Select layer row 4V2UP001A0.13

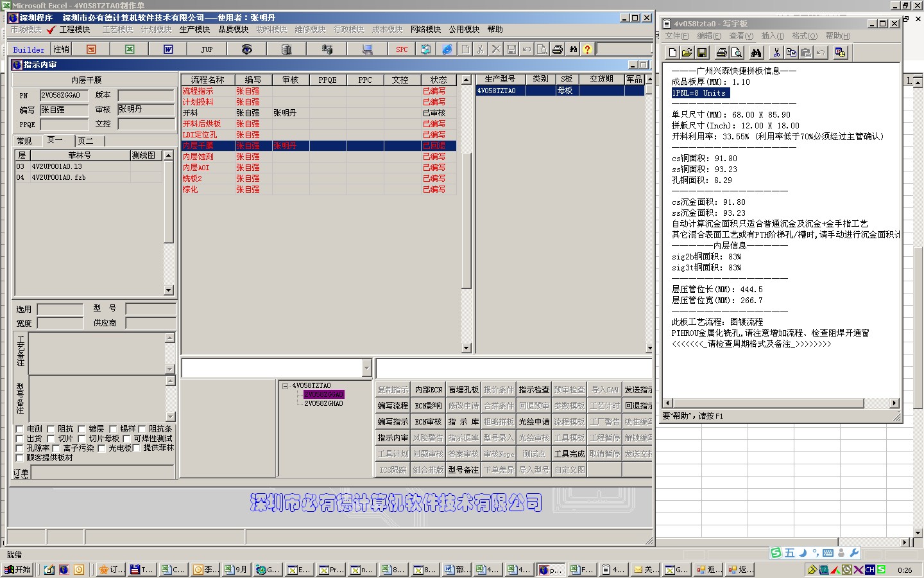pos(89,166)
